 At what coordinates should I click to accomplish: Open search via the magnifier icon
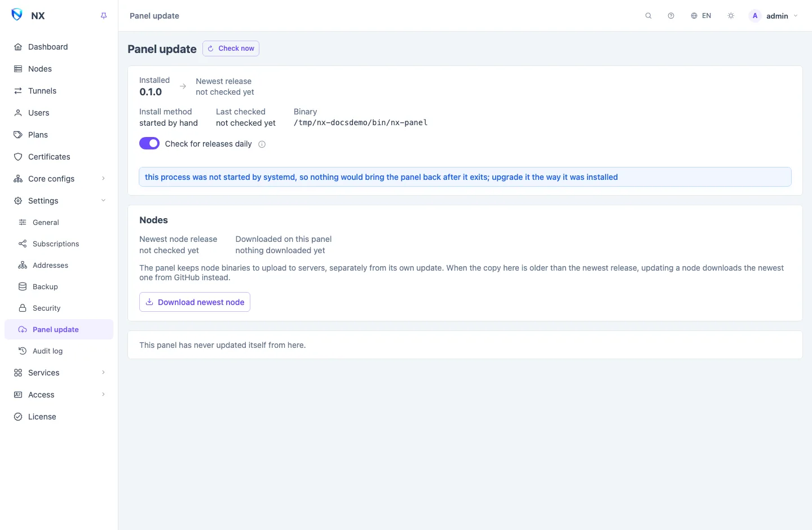point(648,16)
